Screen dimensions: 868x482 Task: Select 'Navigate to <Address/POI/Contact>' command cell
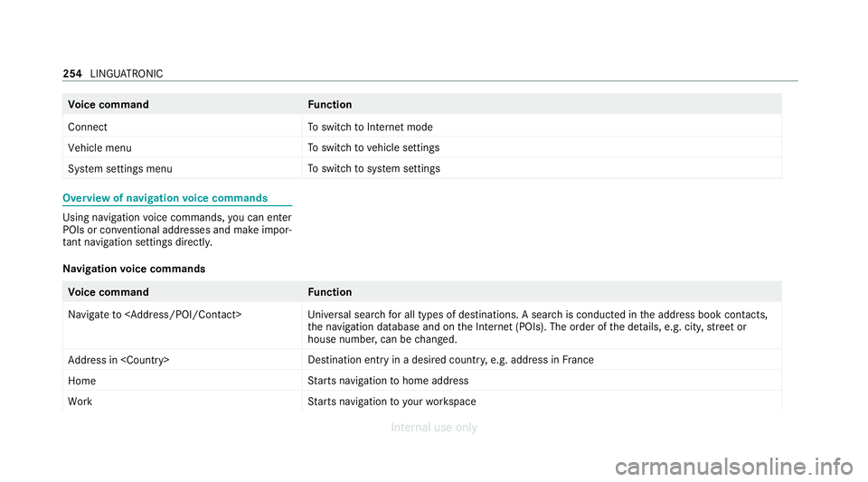tap(182, 326)
